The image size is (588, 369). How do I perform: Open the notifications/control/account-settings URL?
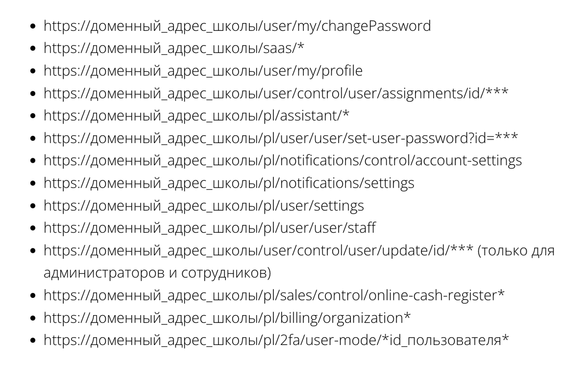pos(283,161)
